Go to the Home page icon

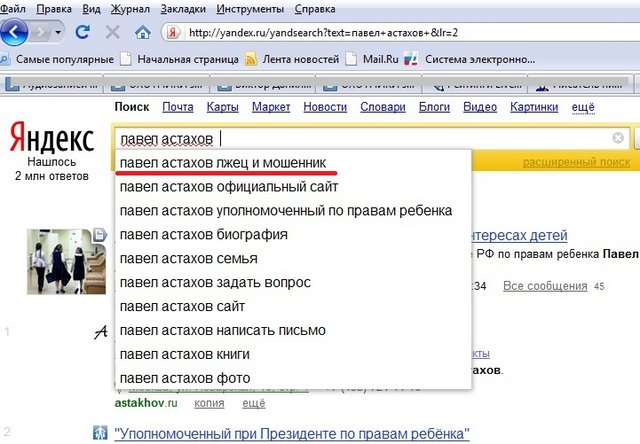point(144,32)
